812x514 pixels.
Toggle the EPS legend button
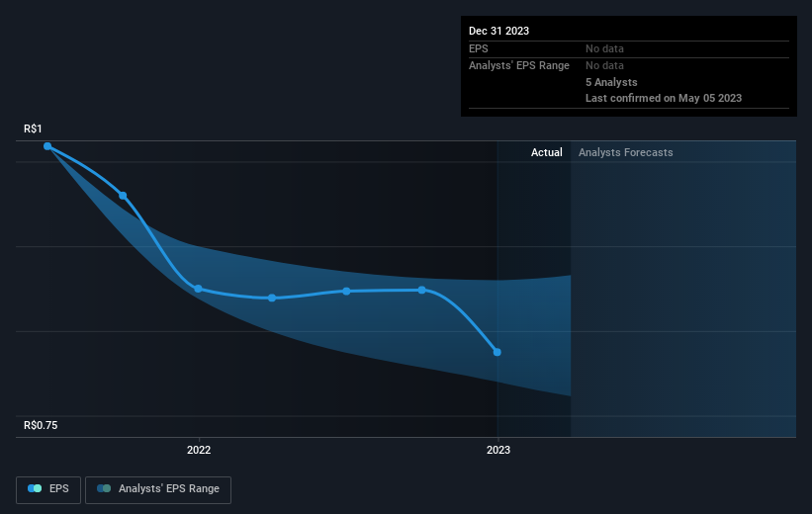coord(48,489)
